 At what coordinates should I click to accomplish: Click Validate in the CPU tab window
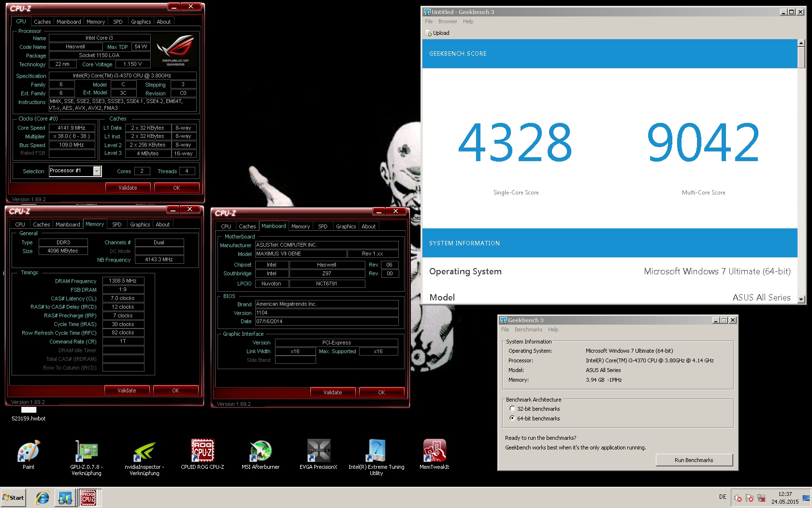point(128,188)
